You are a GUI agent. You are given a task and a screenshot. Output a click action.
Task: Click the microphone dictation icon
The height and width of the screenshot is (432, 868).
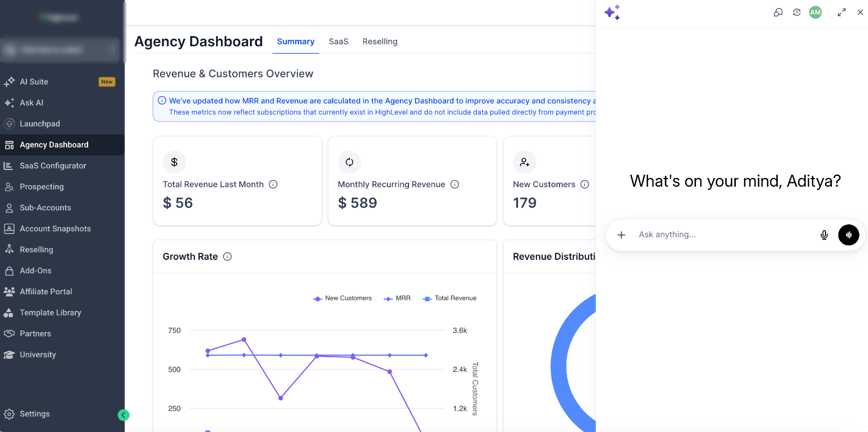824,235
